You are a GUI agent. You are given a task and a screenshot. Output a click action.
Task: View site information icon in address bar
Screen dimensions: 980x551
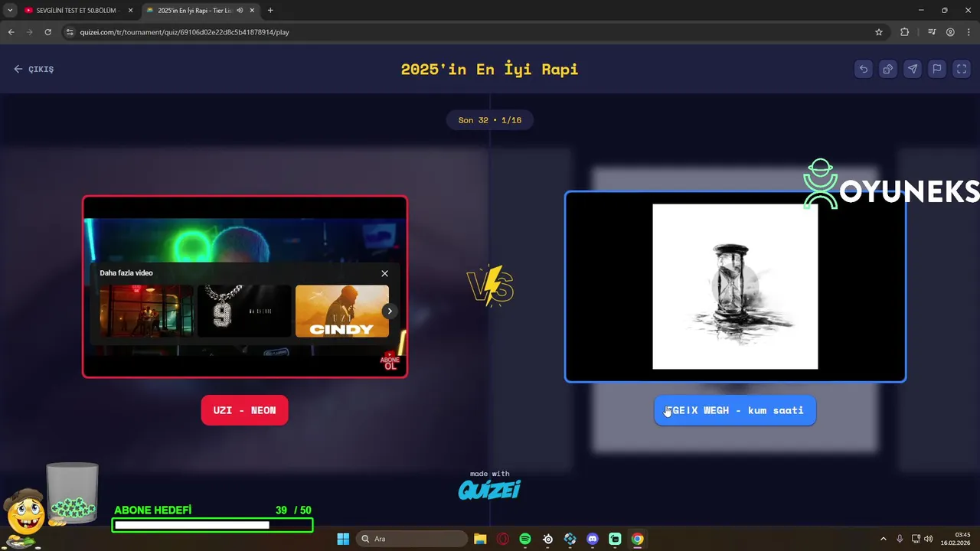(x=70, y=32)
